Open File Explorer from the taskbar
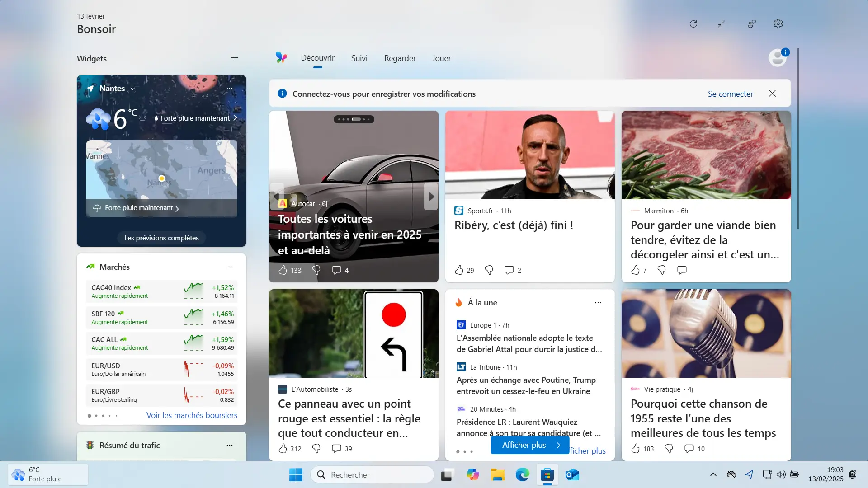This screenshot has height=488, width=868. click(x=497, y=475)
